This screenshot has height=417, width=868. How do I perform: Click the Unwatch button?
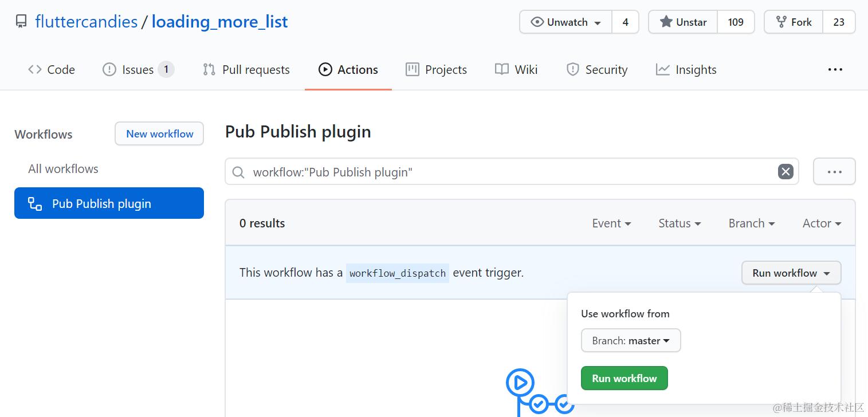tap(566, 22)
